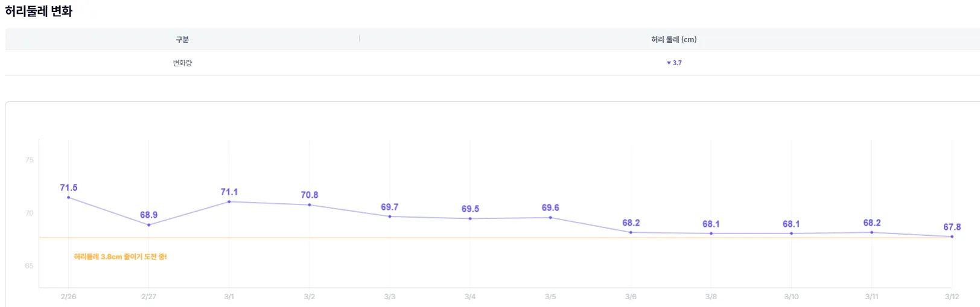Click the 69.6 data point marker
980x307 pixels.
[550, 218]
